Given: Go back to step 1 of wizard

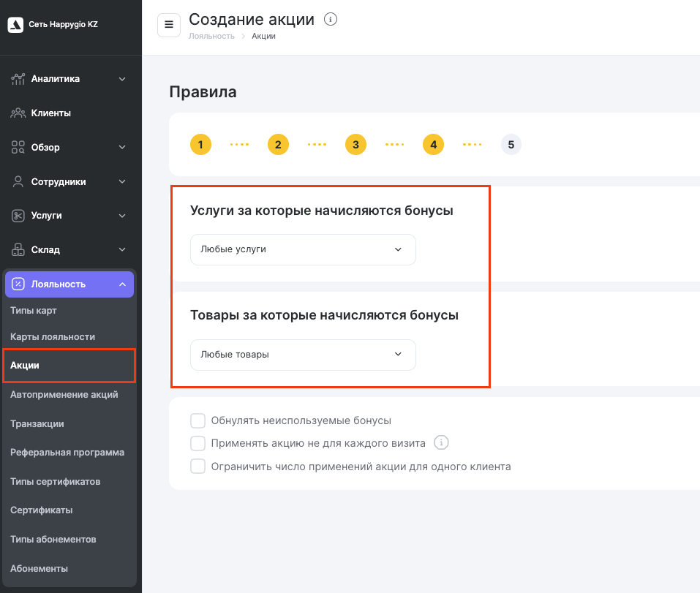Looking at the screenshot, I should click(x=200, y=145).
